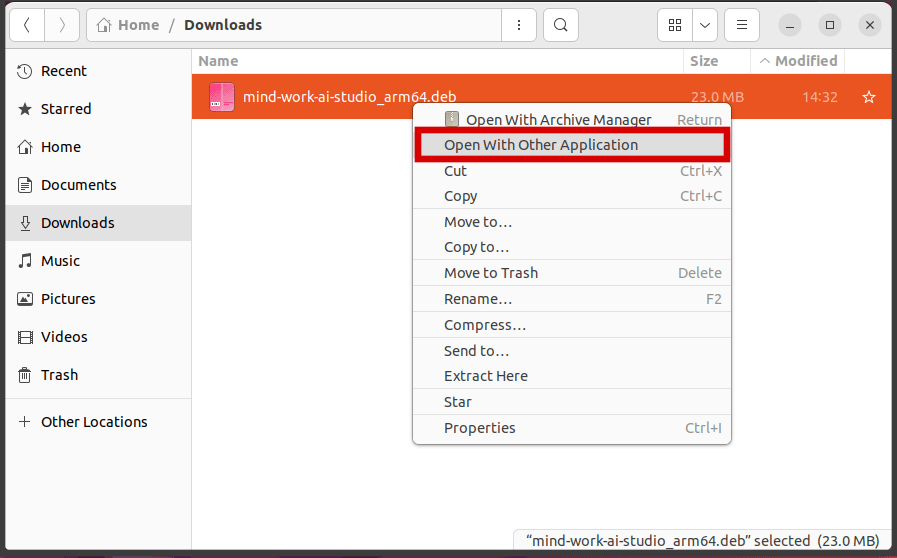
Task: Click the three-dot path options button
Action: pos(518,25)
